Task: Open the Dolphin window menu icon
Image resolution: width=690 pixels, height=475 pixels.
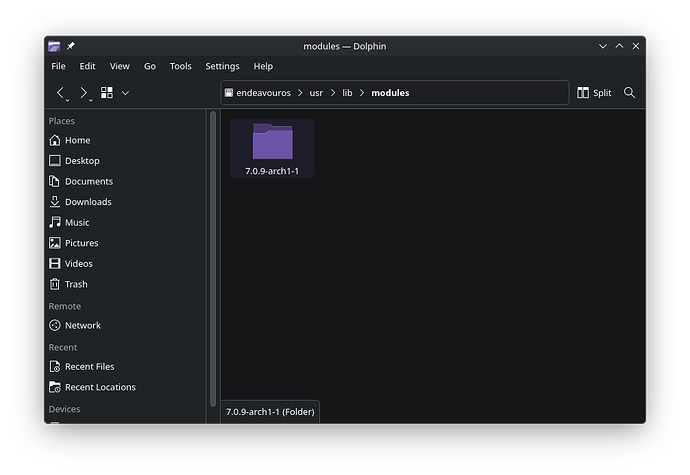Action: (54, 46)
